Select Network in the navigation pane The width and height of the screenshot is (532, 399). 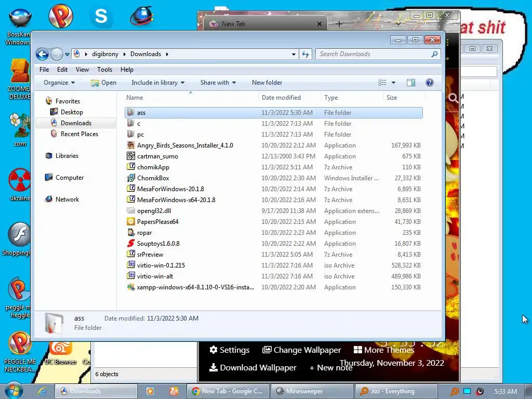67,199
